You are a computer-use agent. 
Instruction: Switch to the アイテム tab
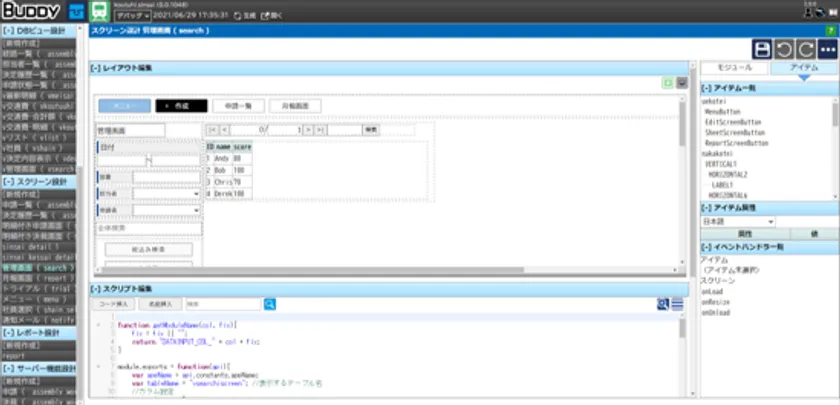point(804,67)
